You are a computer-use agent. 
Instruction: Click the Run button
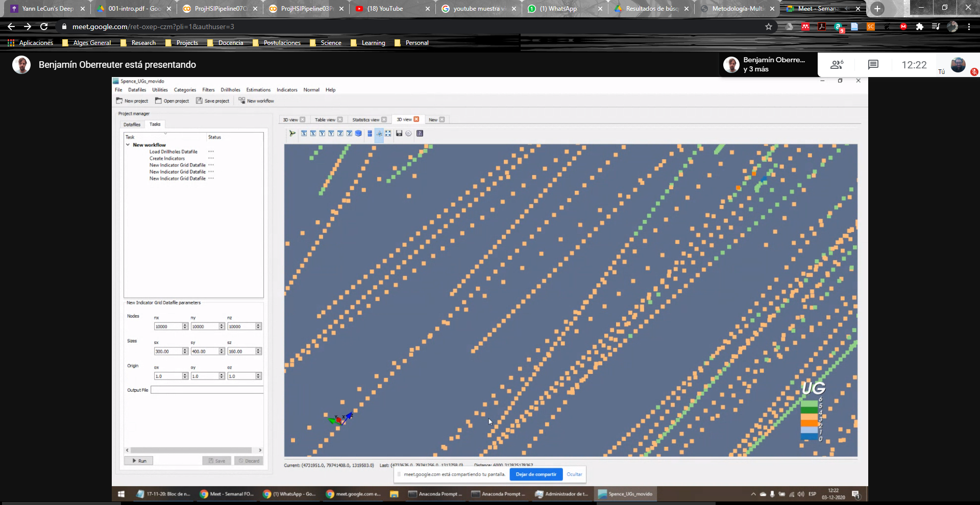[x=139, y=461]
